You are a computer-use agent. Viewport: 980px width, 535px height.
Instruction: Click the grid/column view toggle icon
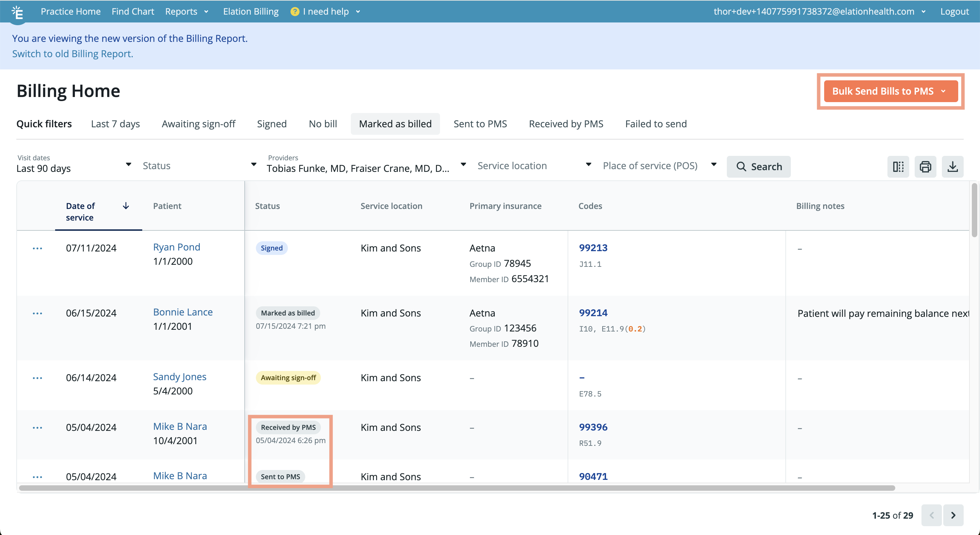(x=898, y=166)
